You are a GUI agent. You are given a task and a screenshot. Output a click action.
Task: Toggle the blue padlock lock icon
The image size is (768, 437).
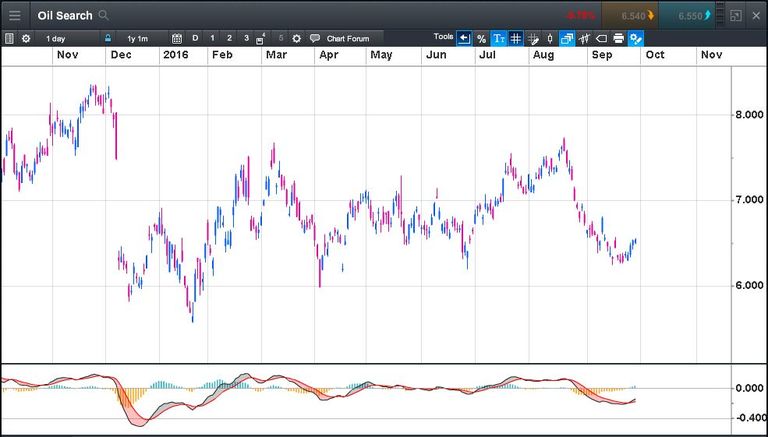coord(107,38)
